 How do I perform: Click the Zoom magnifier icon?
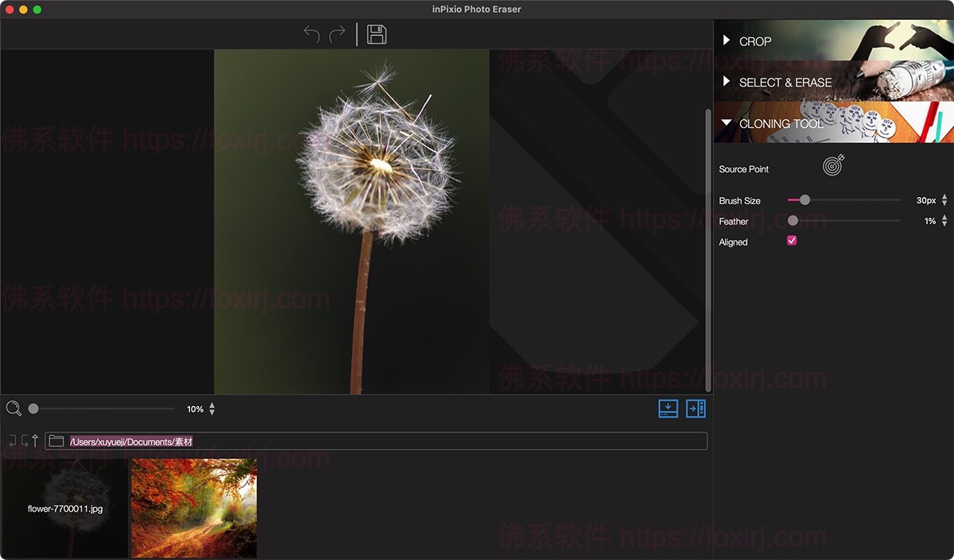[x=14, y=408]
